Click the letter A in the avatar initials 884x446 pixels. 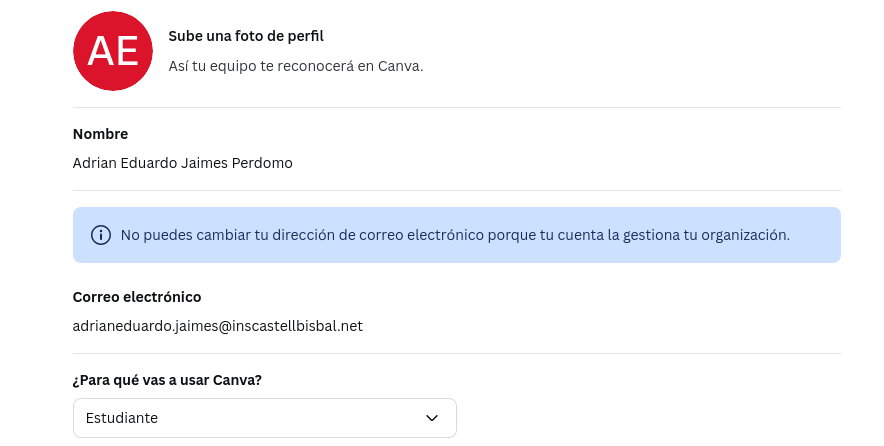100,51
